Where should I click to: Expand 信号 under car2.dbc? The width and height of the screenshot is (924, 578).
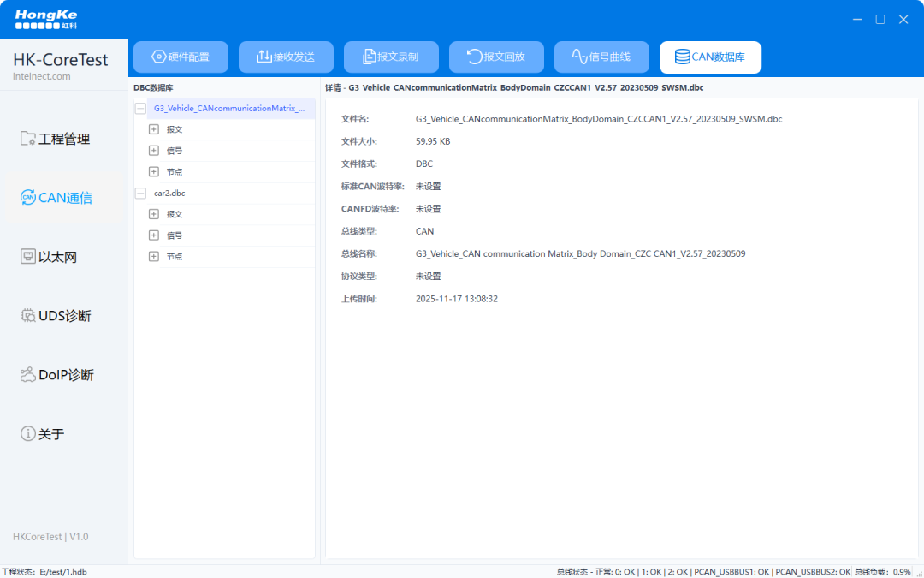[x=154, y=236]
